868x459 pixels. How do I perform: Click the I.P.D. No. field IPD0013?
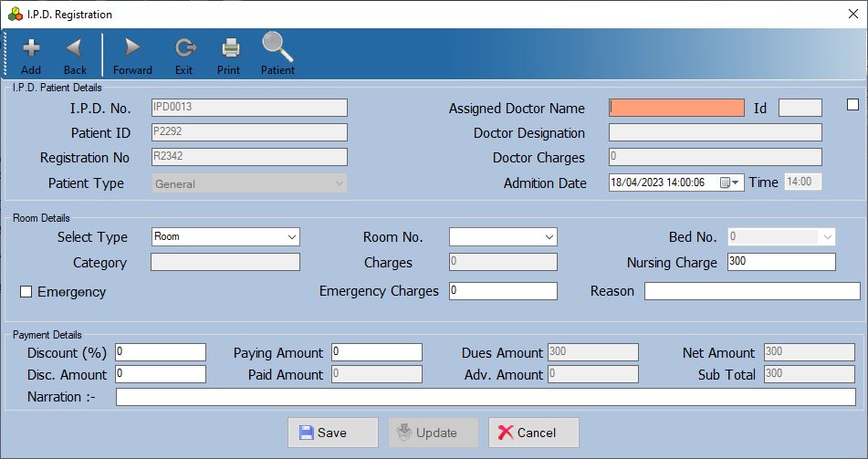250,108
